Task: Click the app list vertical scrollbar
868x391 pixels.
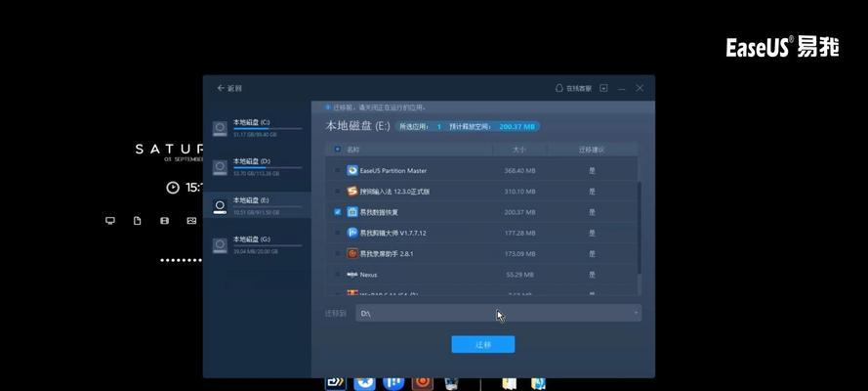Action: [640, 227]
